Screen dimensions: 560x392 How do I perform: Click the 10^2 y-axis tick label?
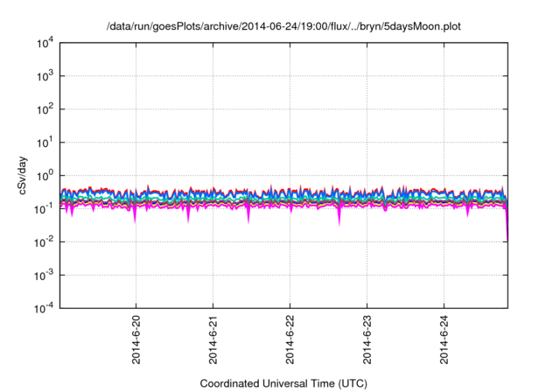pyautogui.click(x=45, y=109)
